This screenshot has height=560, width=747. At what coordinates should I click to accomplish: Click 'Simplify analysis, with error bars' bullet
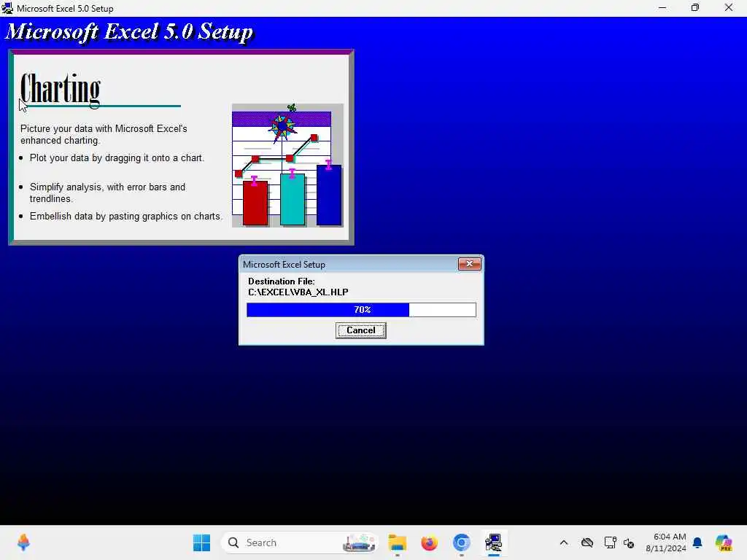pyautogui.click(x=107, y=192)
